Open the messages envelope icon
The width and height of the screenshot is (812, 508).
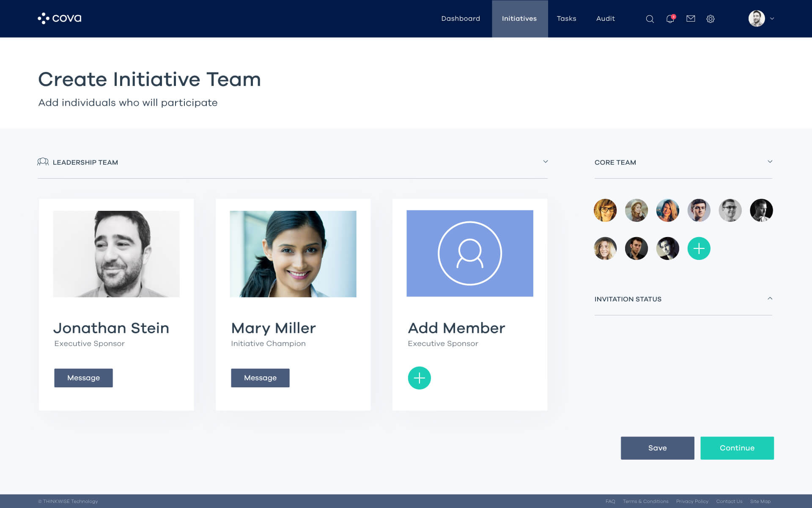click(690, 19)
